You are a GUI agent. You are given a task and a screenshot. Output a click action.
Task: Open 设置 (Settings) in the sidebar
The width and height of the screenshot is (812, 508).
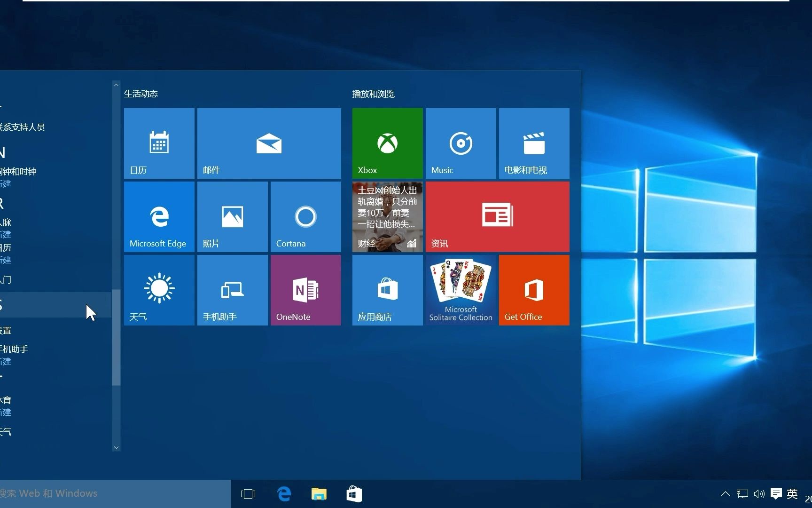pyautogui.click(x=6, y=330)
